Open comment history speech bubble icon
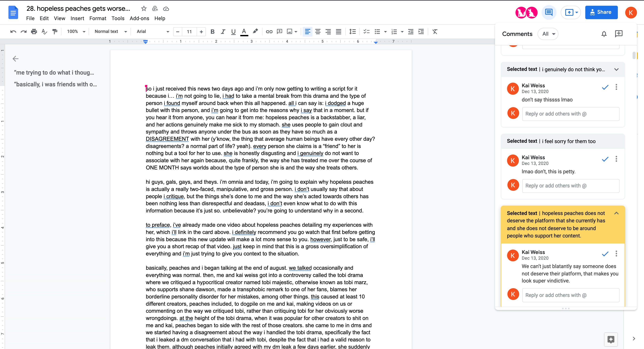644x349 pixels. [x=549, y=12]
